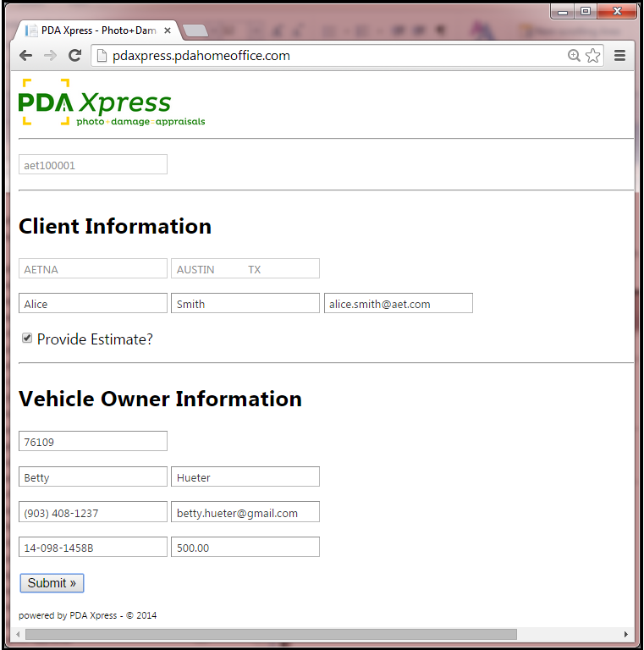Edit alice.smith@aet.com email field
Viewport: 644px width, 650px height.
pyautogui.click(x=399, y=304)
